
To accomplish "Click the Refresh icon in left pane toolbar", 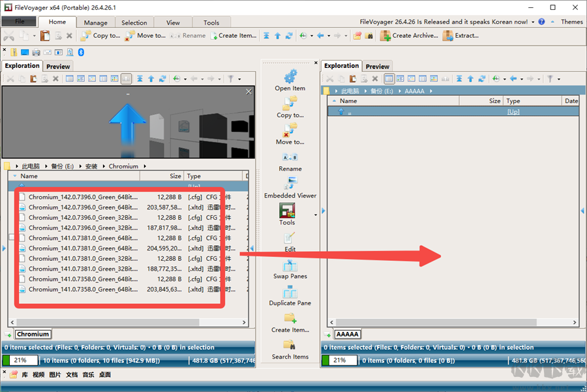I will pos(162,79).
